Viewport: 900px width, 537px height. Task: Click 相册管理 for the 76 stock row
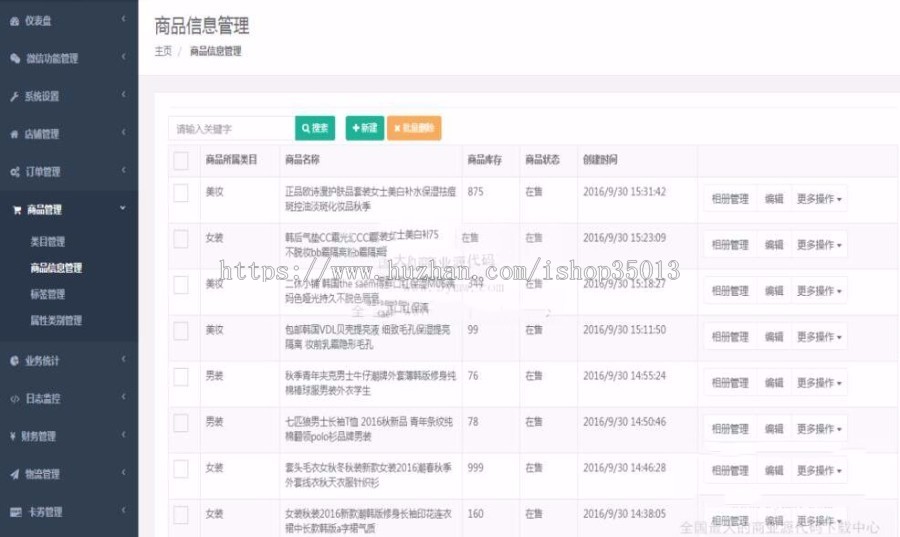click(730, 383)
